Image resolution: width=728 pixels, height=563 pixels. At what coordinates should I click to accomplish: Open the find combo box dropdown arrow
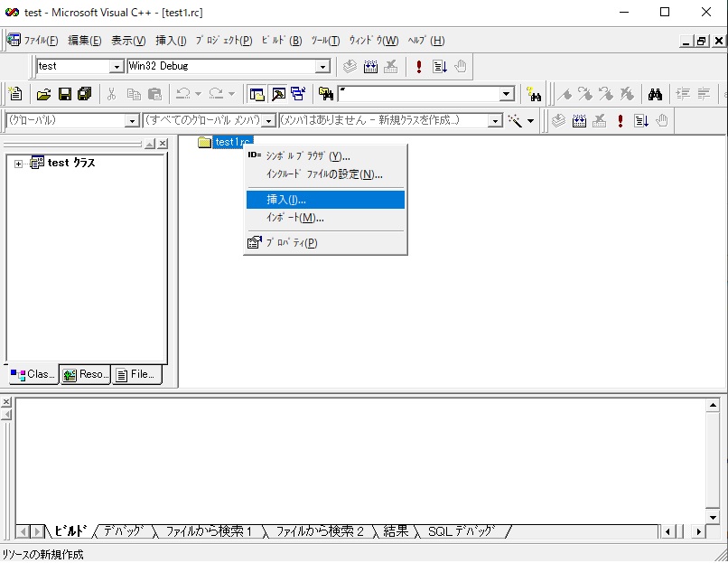pos(507,94)
